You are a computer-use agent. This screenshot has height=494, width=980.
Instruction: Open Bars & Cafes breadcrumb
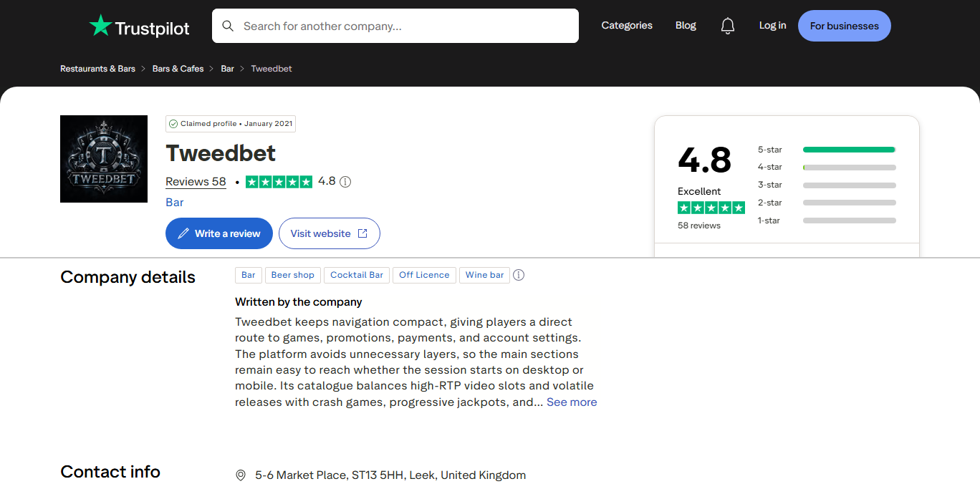click(x=178, y=69)
